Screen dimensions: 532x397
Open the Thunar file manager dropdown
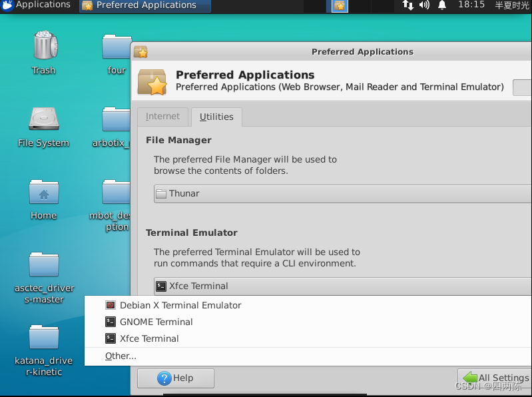[343, 194]
